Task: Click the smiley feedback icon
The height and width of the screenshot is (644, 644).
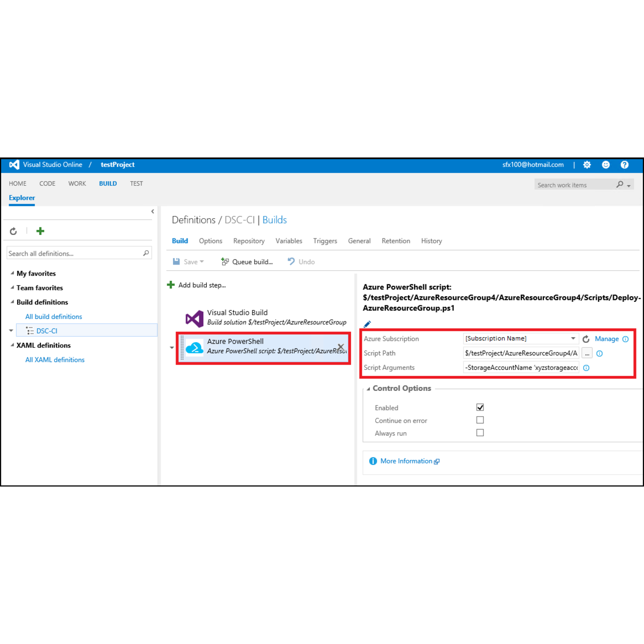Action: tap(606, 165)
